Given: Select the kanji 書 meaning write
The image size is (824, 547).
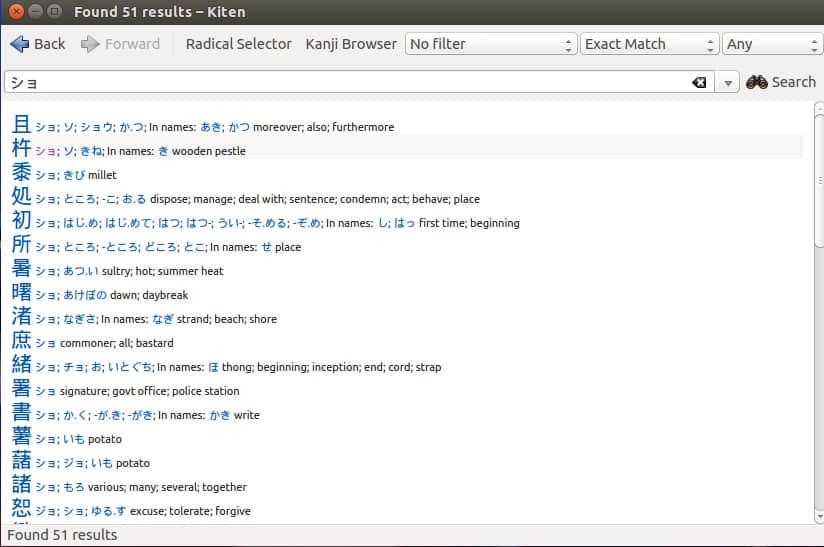Looking at the screenshot, I should tap(21, 413).
